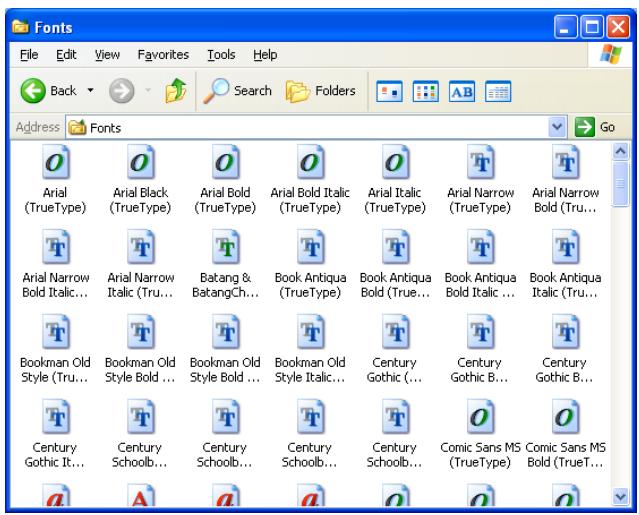This screenshot has width=639, height=515.
Task: Maximize the Fonts window
Action: (x=592, y=27)
